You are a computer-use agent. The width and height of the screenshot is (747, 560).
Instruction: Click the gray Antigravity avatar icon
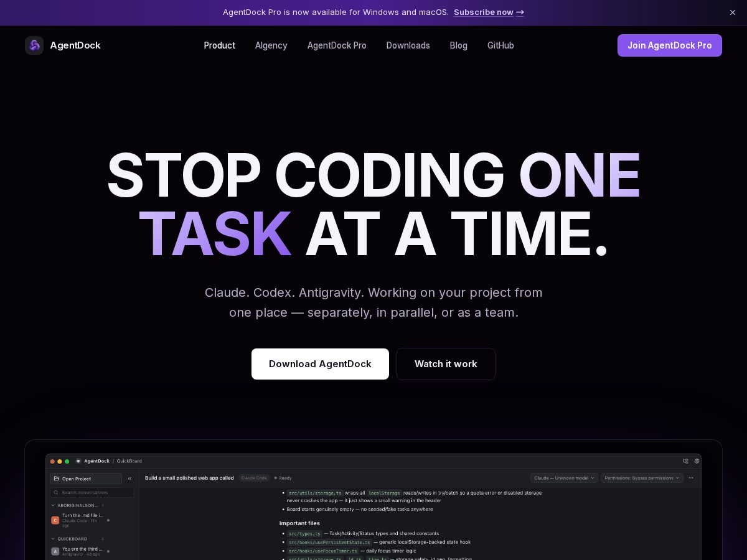pyautogui.click(x=55, y=551)
